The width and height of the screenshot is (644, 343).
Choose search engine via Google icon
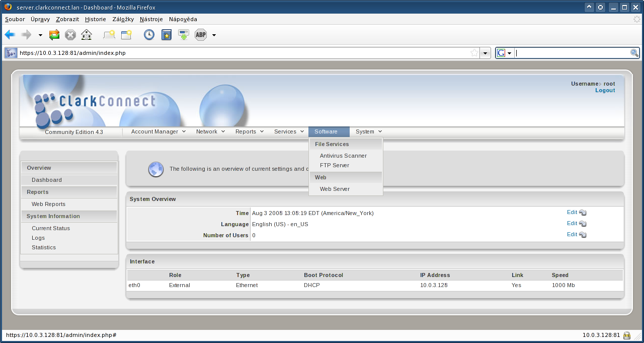[504, 53]
